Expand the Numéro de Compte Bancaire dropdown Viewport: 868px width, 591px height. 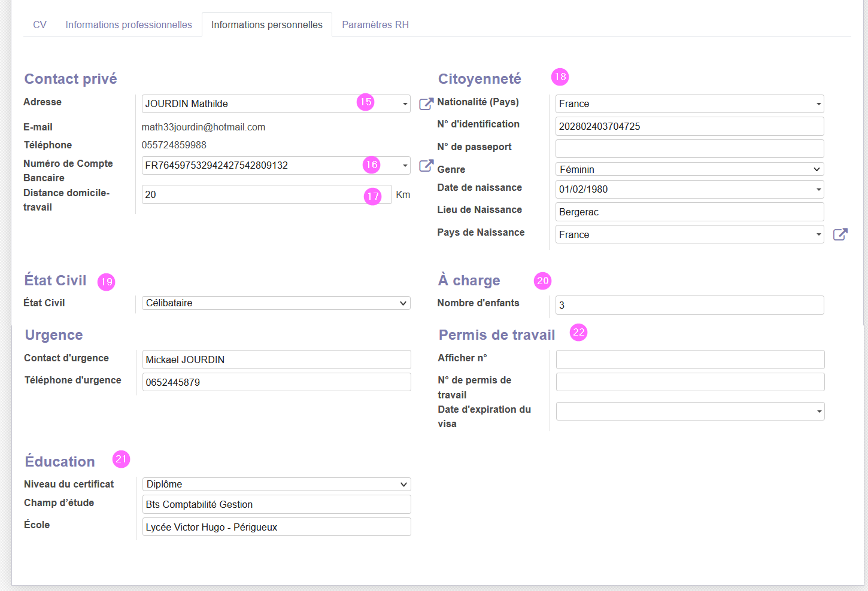pyautogui.click(x=405, y=166)
